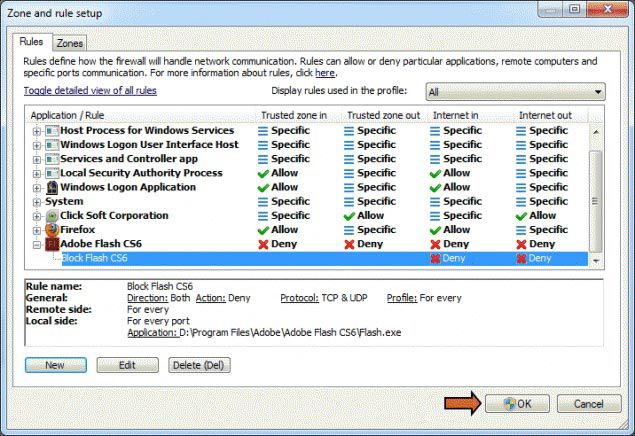Click the Adobe Flash CS6 icon
Screen dimensions: 635x436
click(51, 243)
